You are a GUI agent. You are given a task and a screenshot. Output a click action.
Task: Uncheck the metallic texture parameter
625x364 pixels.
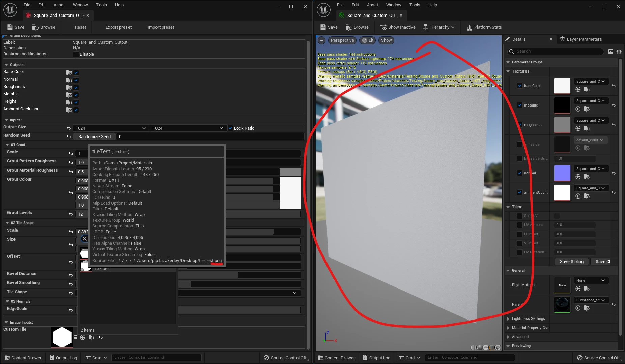tap(520, 105)
